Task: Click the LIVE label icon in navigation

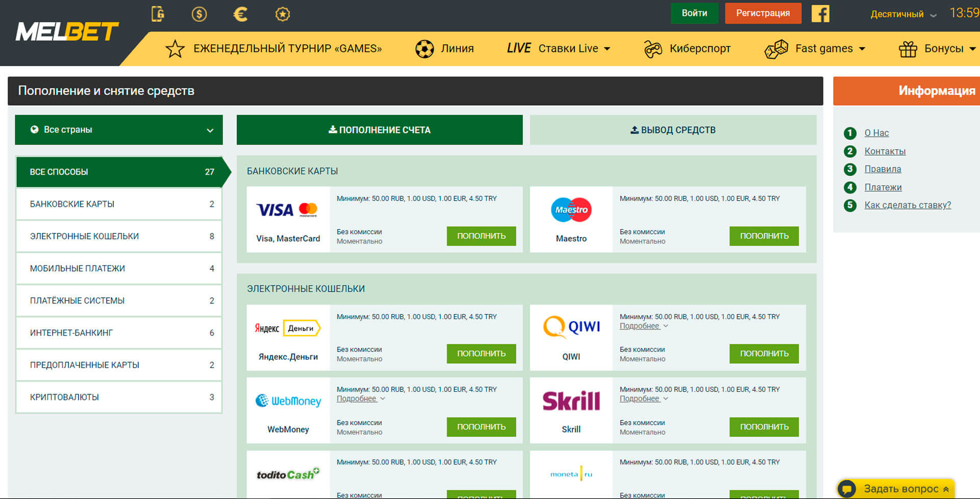Action: [519, 48]
